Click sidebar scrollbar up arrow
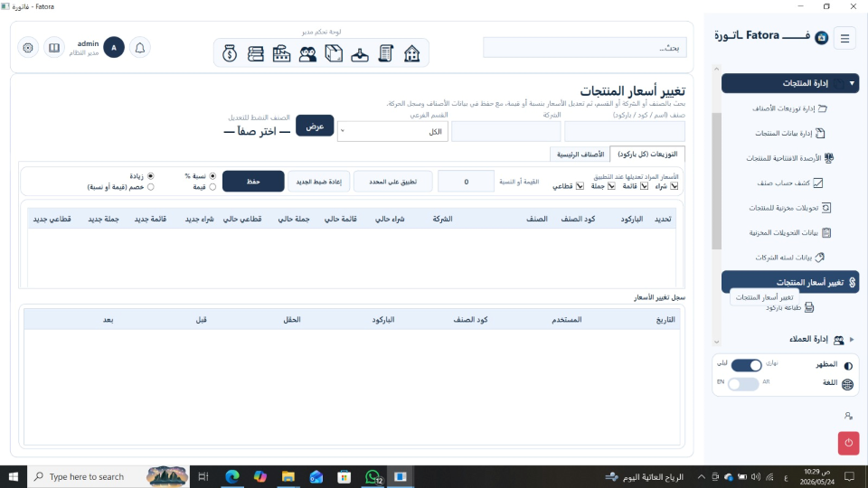868x488 pixels. 716,70
